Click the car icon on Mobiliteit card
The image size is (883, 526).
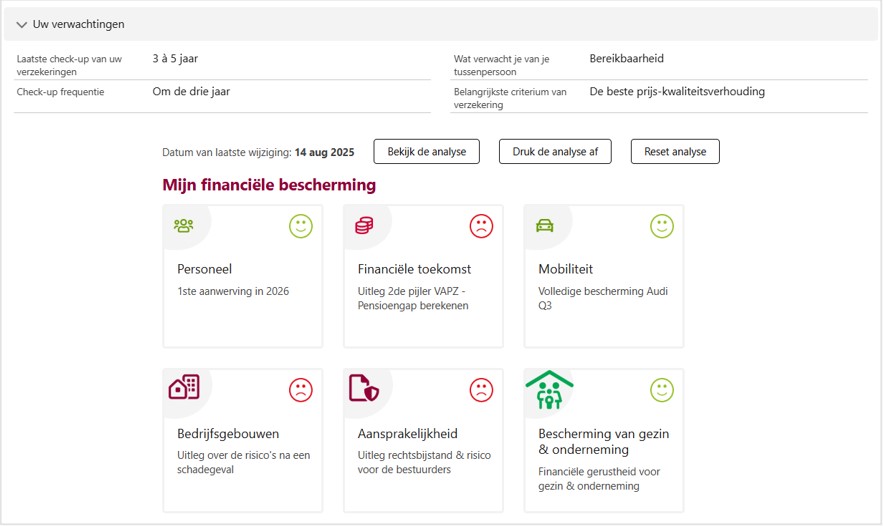point(545,226)
